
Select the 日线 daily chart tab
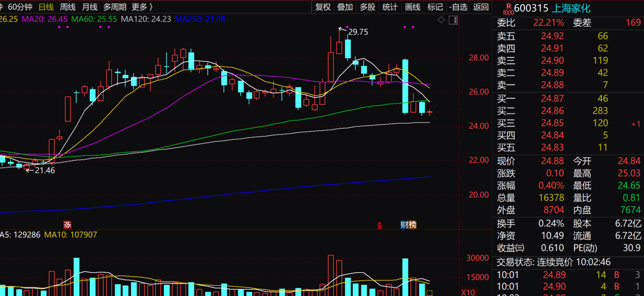click(46, 7)
